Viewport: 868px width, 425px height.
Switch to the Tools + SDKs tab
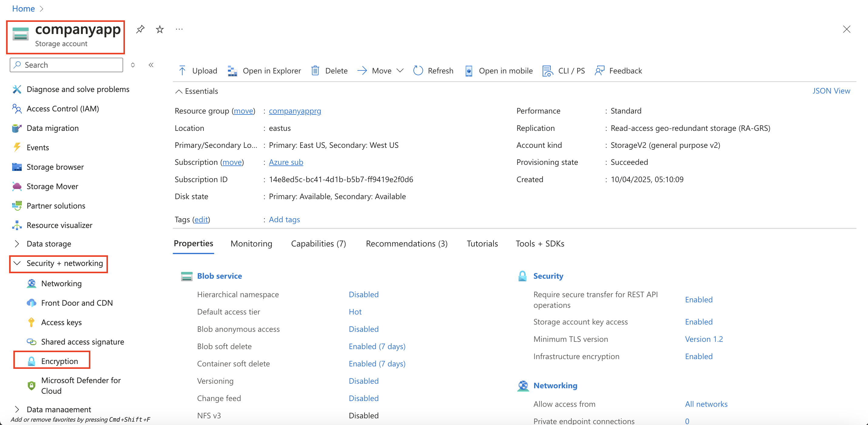coord(540,243)
